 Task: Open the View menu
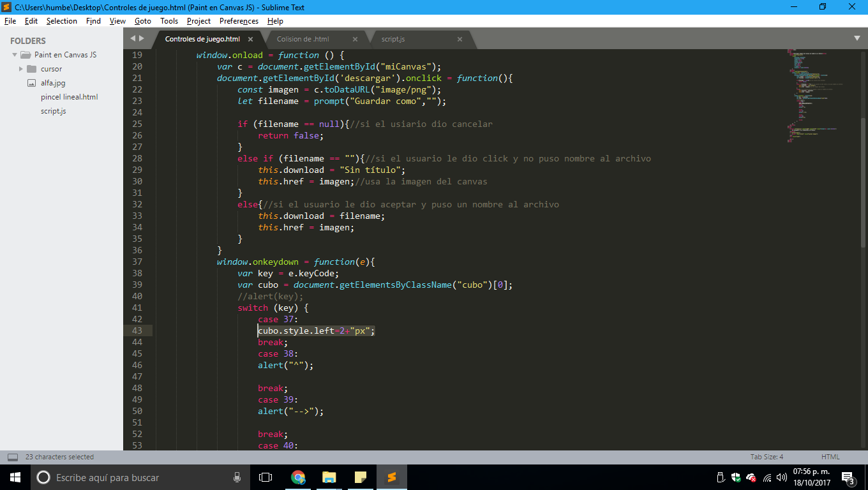coord(117,21)
